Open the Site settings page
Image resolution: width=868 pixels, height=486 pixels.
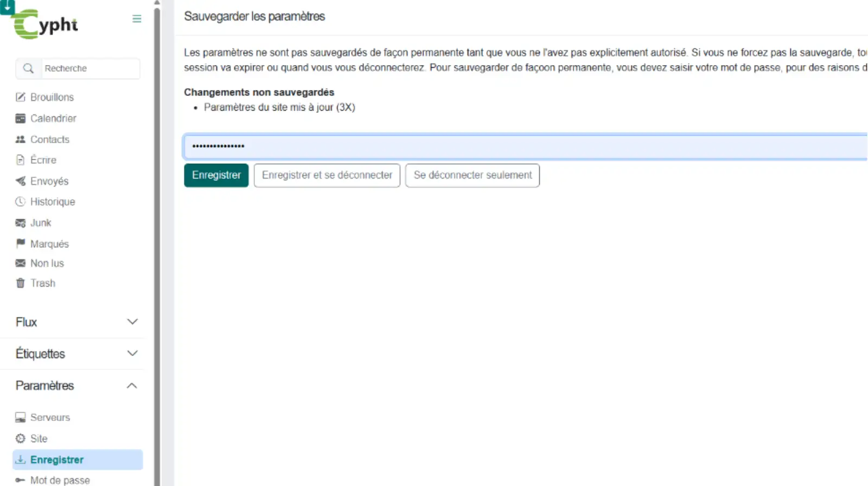[39, 438]
